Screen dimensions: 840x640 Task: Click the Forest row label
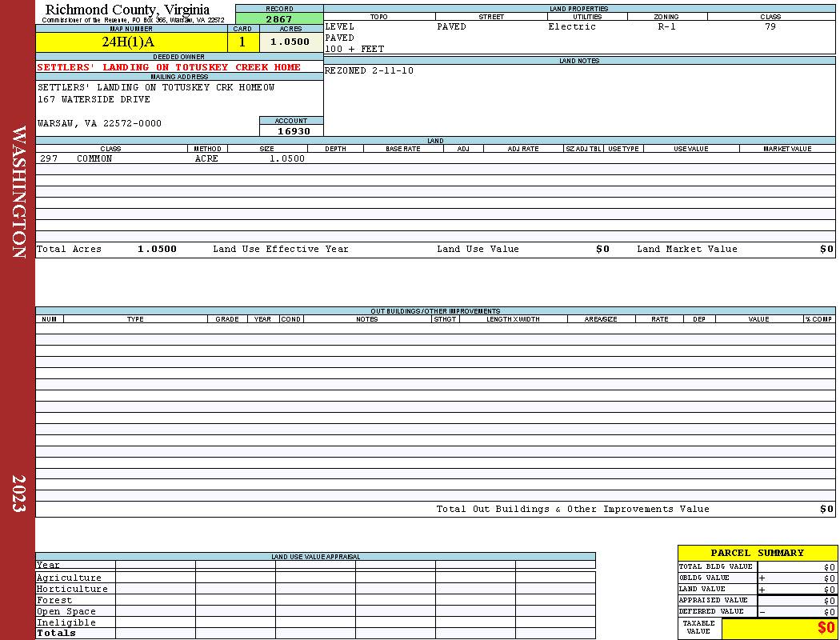click(54, 600)
